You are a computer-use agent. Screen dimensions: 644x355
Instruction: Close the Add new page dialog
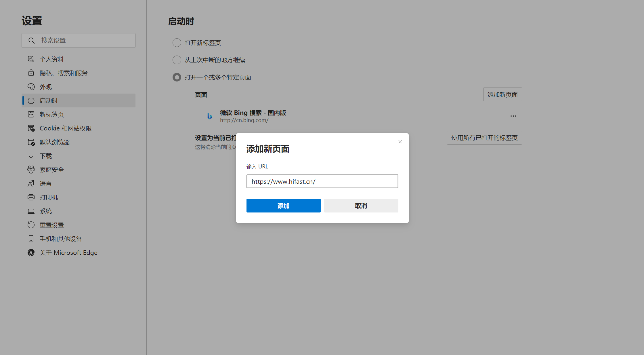coord(400,142)
